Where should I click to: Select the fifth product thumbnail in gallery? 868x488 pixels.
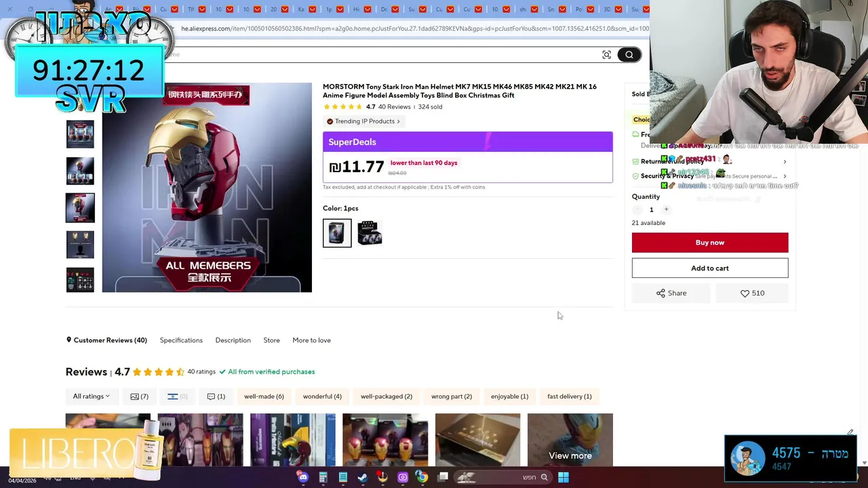(x=80, y=280)
